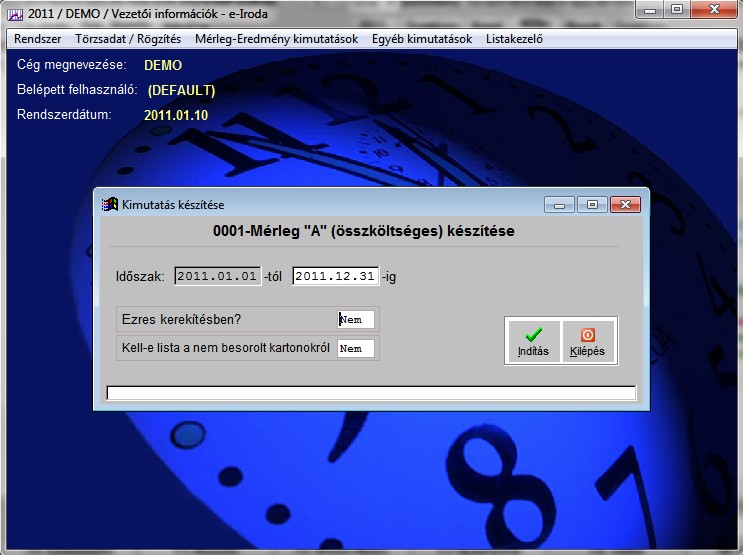Start the report with Indítás button
The image size is (743, 555).
point(533,341)
